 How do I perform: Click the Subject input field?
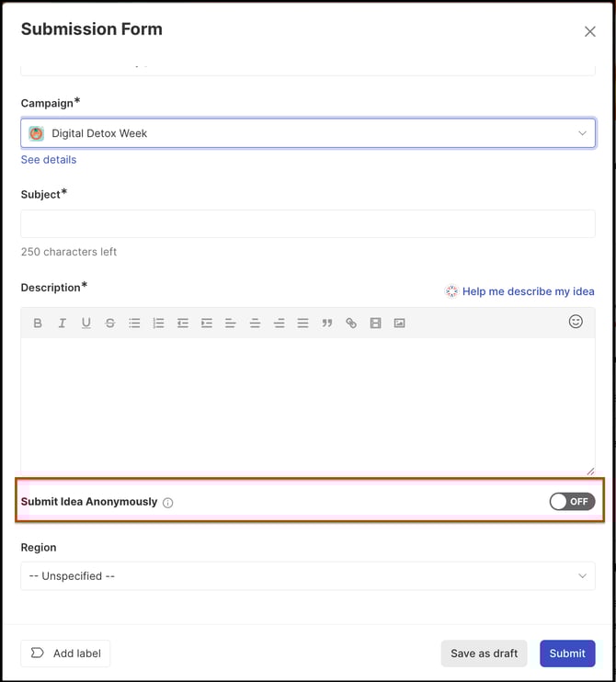tap(308, 223)
